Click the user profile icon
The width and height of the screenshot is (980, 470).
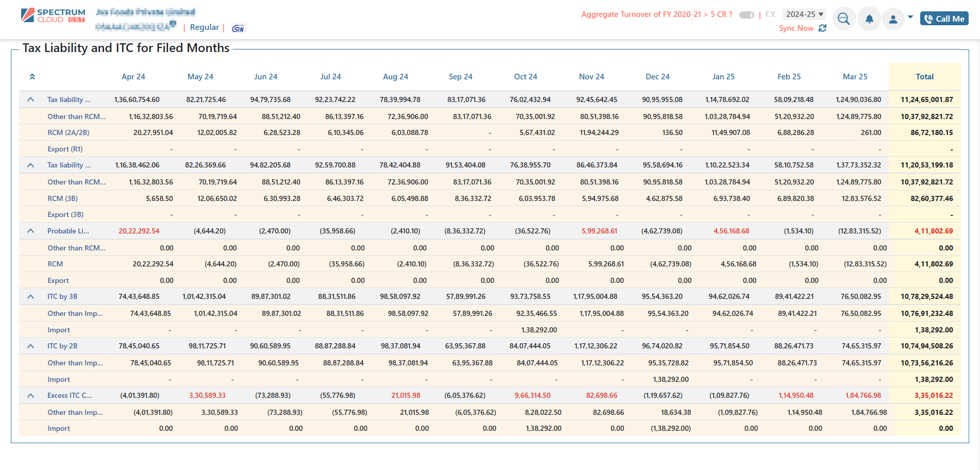pos(893,18)
